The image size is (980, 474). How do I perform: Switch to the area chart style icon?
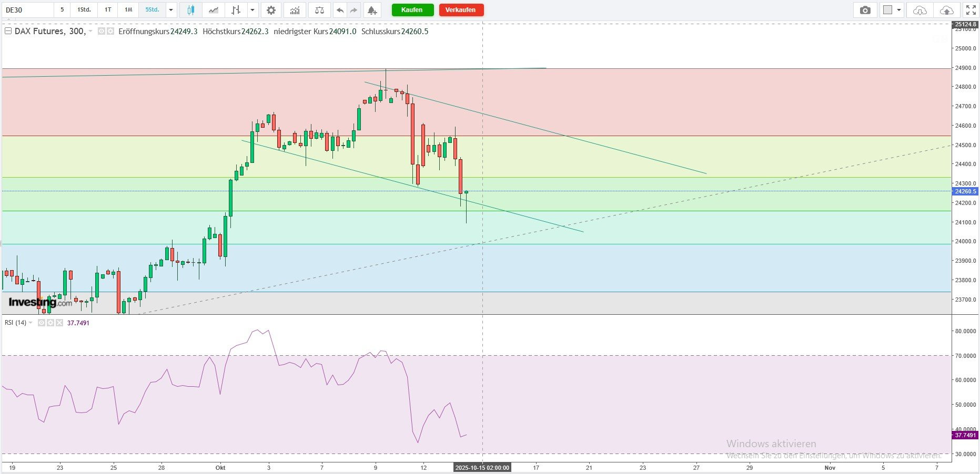(213, 10)
